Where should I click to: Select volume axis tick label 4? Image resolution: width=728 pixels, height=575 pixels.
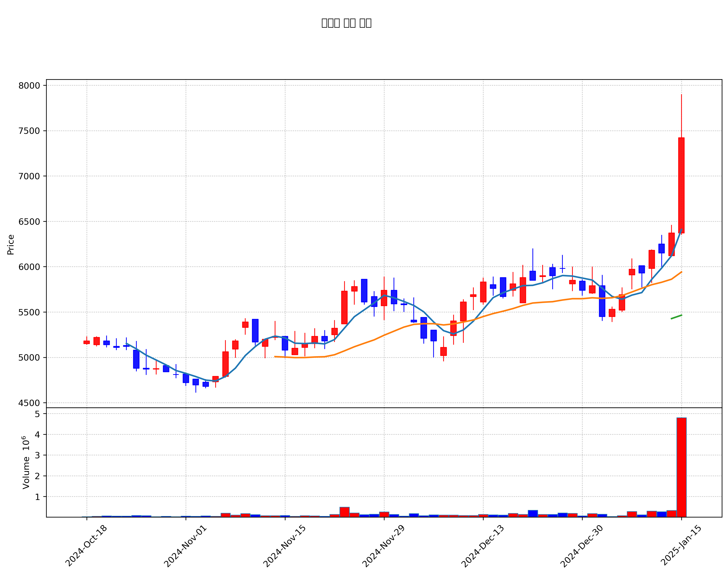pyautogui.click(x=37, y=435)
